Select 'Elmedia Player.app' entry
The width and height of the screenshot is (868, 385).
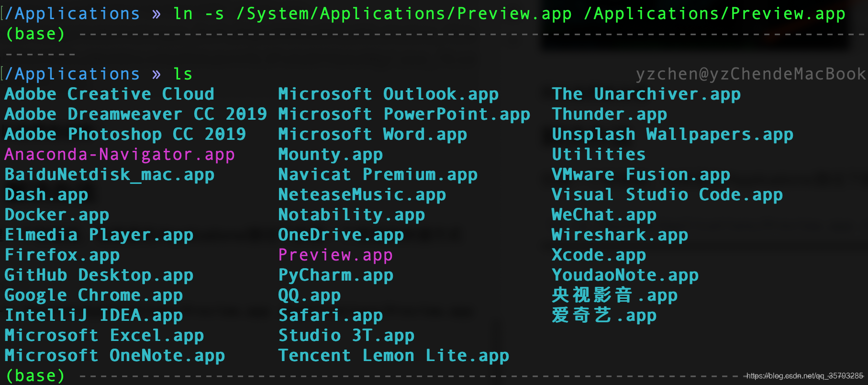point(99,235)
